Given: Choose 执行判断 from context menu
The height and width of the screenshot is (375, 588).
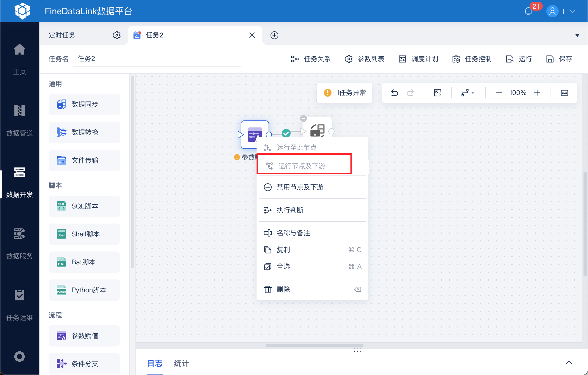Looking at the screenshot, I should coord(290,210).
